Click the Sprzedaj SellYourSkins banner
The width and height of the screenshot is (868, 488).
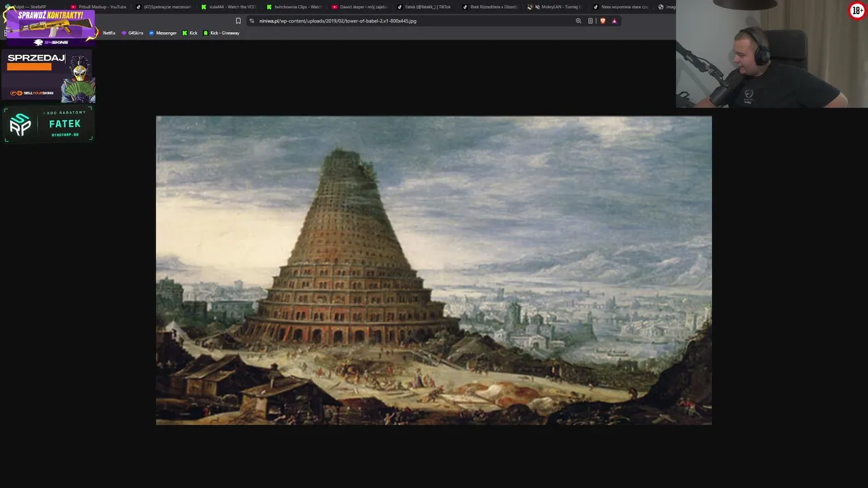coord(49,76)
